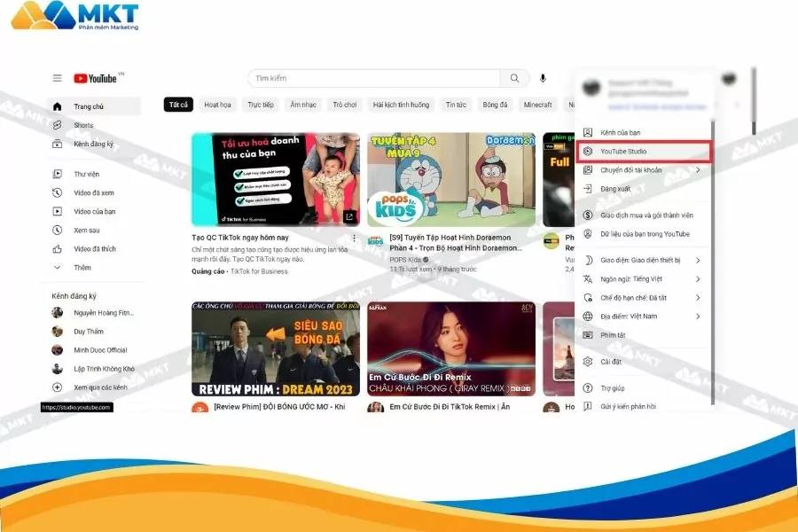
Task: Click in the Tìm kiếm search field
Action: (374, 78)
